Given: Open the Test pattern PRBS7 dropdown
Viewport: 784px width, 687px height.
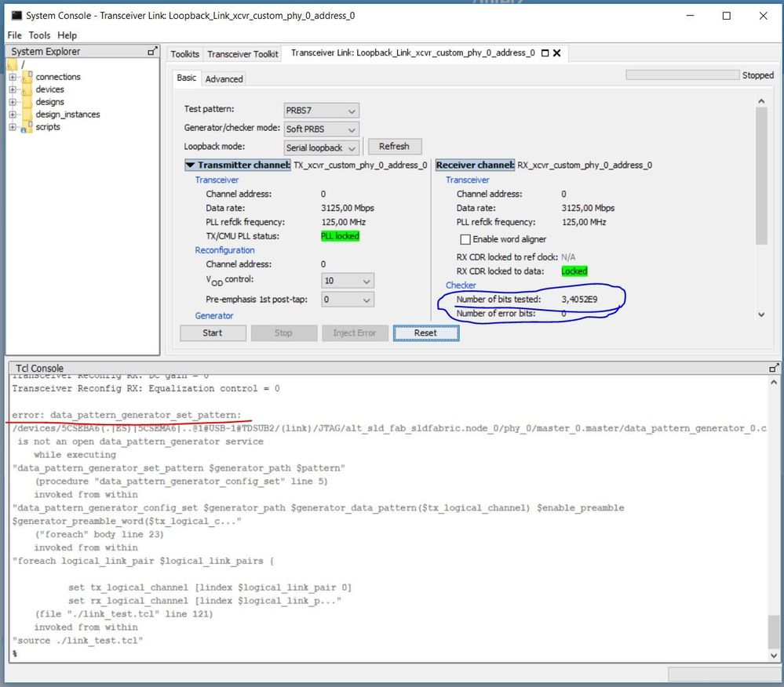Looking at the screenshot, I should pos(321,111).
